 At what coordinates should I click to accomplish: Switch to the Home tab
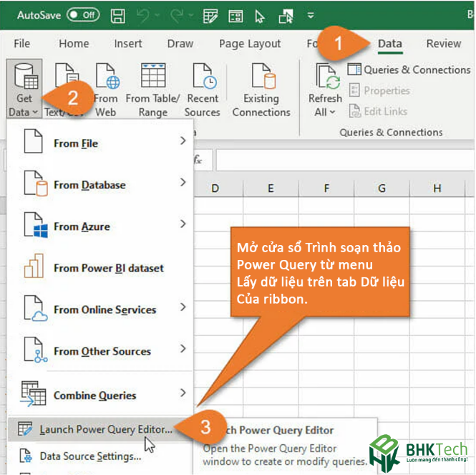point(74,44)
